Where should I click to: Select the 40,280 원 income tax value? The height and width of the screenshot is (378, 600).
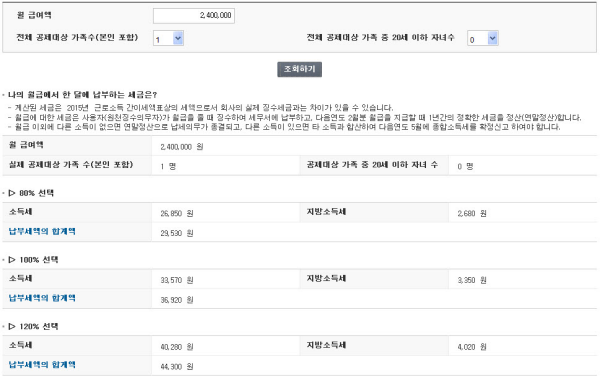point(177,347)
